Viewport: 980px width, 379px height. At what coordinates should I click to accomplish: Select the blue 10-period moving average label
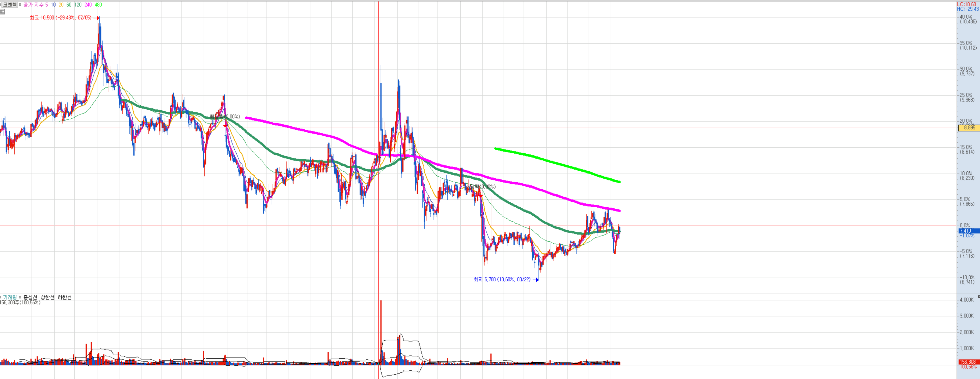53,4
